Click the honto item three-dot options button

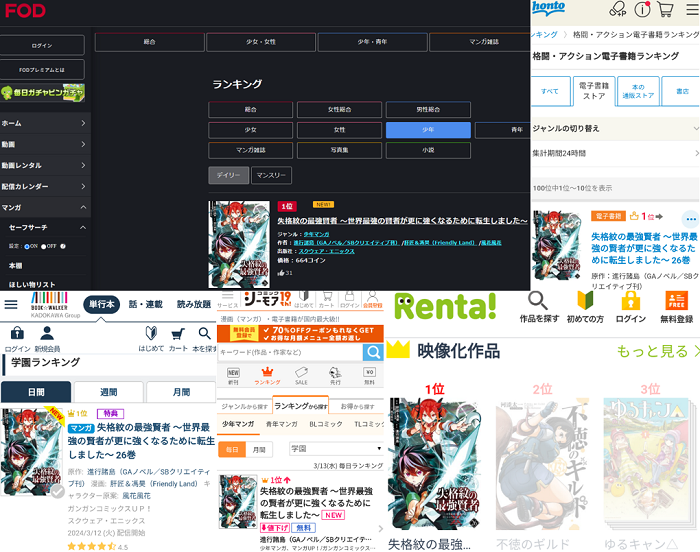pyautogui.click(x=691, y=219)
